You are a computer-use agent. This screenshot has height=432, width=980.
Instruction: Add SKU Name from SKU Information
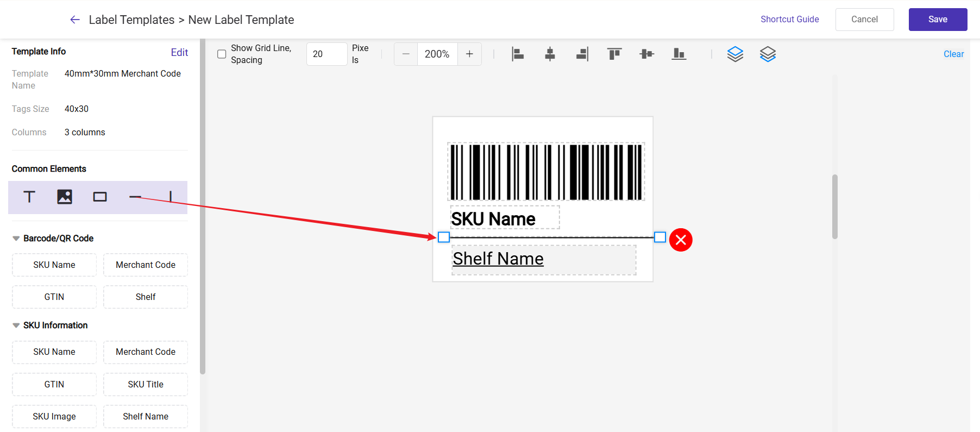point(54,352)
